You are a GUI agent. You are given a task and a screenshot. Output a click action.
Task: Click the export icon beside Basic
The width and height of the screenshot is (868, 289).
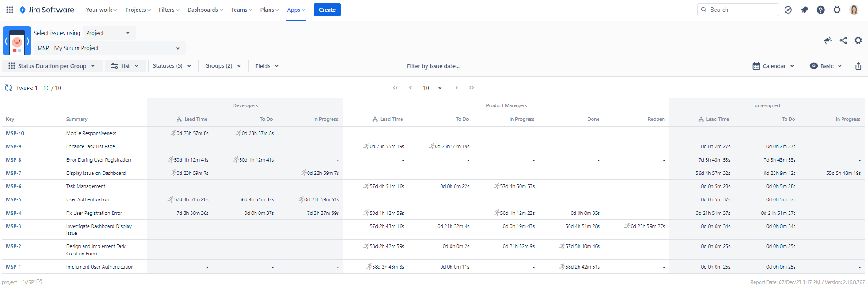coord(858,66)
